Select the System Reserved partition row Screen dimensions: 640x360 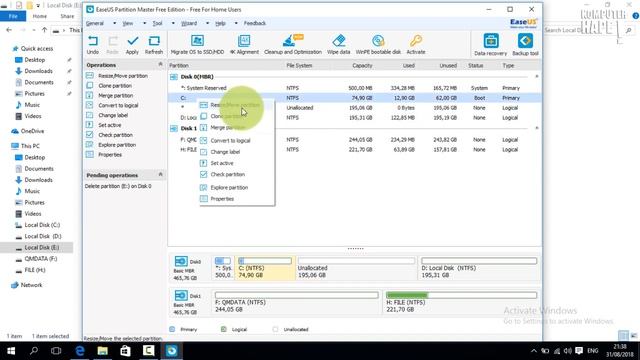point(353,88)
